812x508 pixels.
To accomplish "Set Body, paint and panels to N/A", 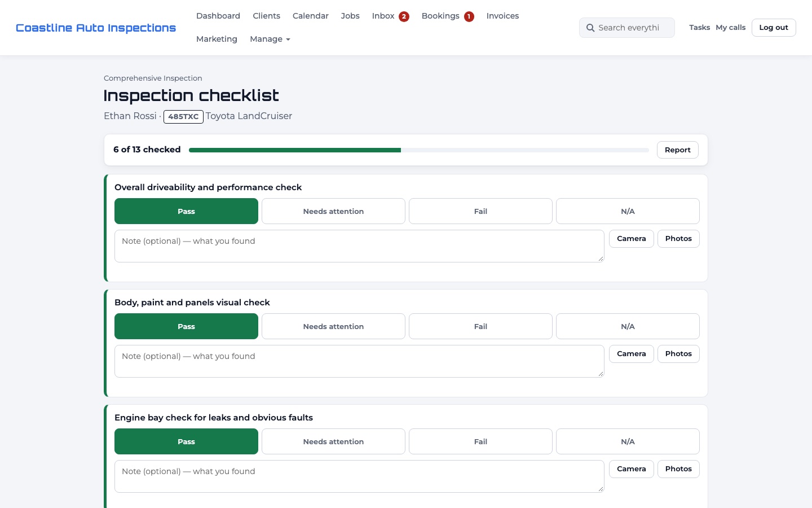I will pyautogui.click(x=628, y=326).
